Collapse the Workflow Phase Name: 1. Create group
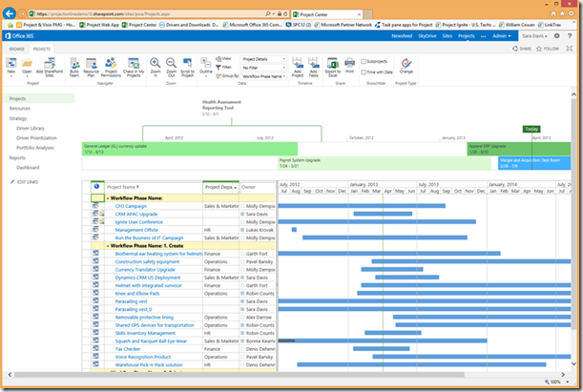Image resolution: width=583 pixels, height=392 pixels. tap(109, 245)
